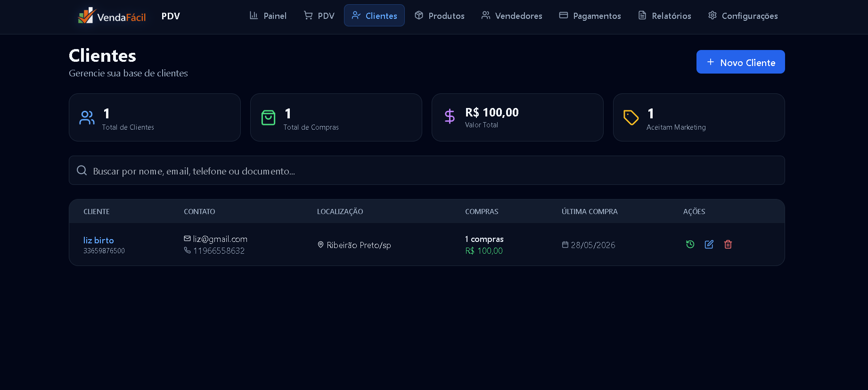Click the last purchase date 28/05/2026
Viewport: 868px width, 390px height.
pos(593,245)
